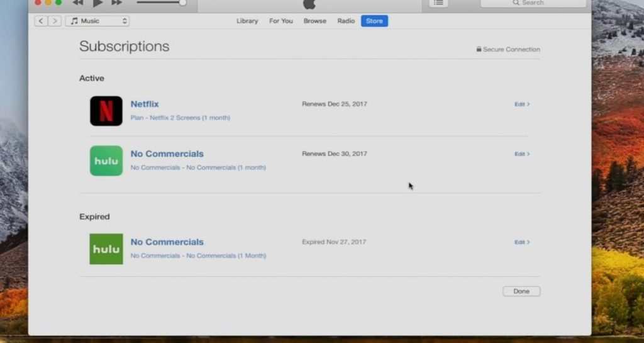This screenshot has height=343, width=644.
Task: Skip forward with the fast-forward button
Action: [x=116, y=3]
